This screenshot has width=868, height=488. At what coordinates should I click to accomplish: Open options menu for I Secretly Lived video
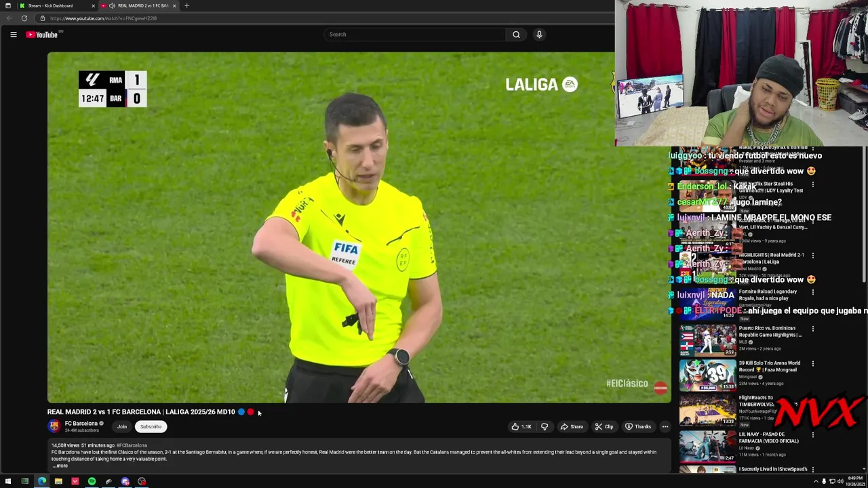point(813,469)
